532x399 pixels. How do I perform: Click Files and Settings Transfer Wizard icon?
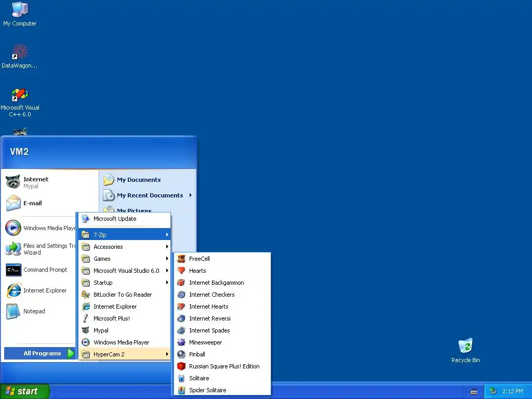[x=13, y=249]
